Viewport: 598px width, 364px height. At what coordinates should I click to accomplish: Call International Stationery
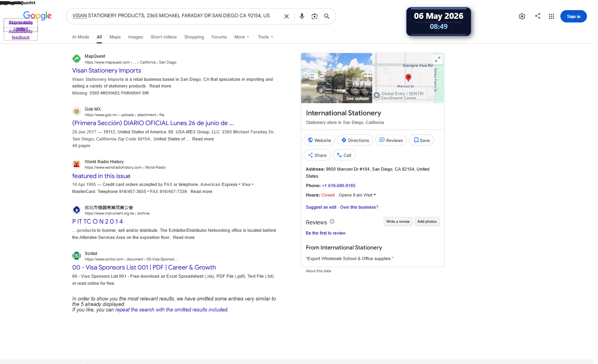344,155
